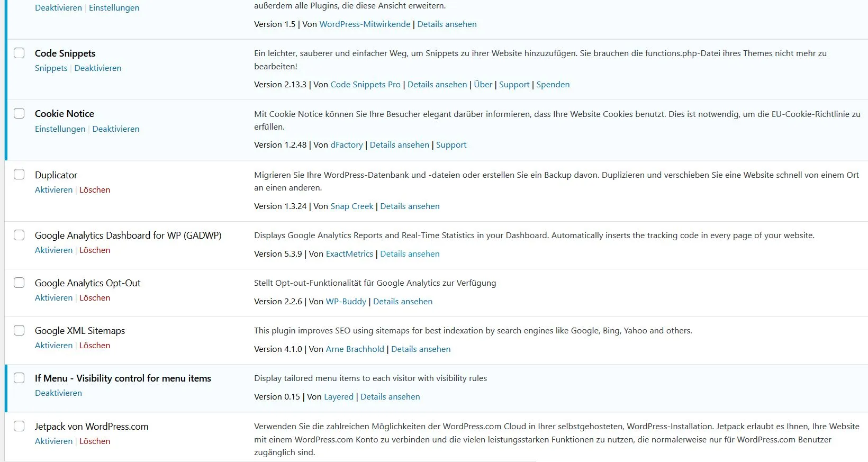The image size is (868, 462).
Task: Click the Code Snippets plugin name
Action: pyautogui.click(x=65, y=53)
